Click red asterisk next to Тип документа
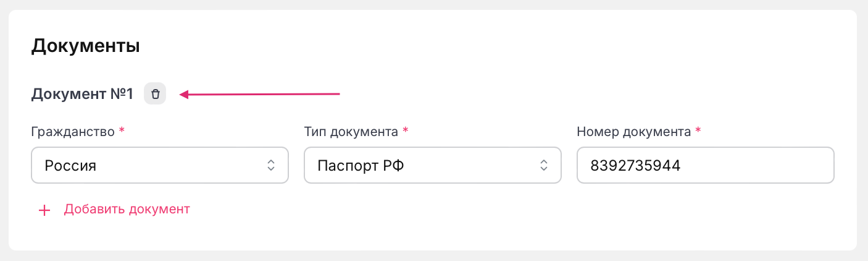868x261 pixels. coord(405,132)
